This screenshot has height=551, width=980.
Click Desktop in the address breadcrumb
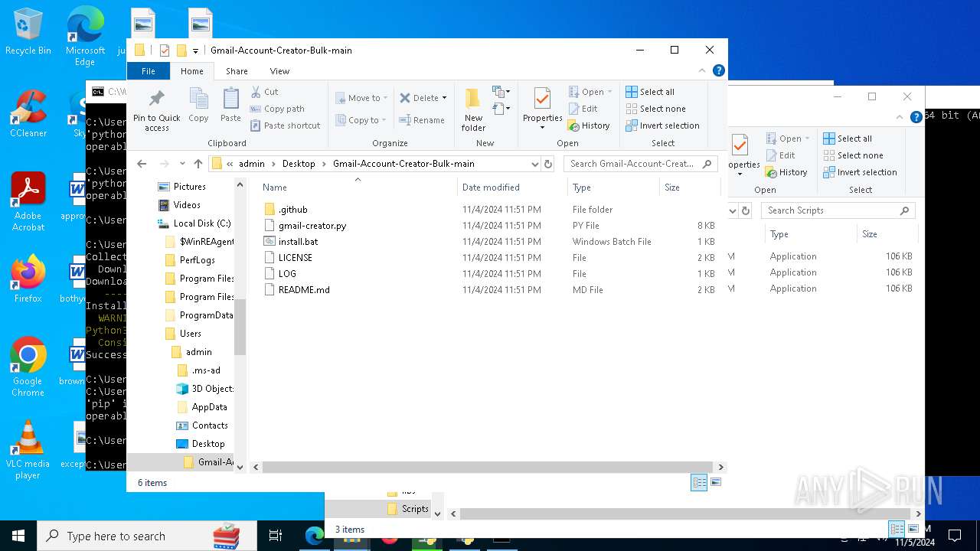pos(299,164)
